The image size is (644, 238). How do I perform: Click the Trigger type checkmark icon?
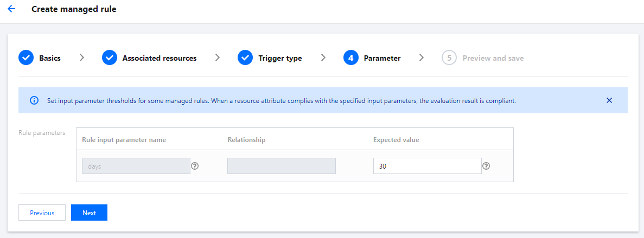[x=245, y=57]
